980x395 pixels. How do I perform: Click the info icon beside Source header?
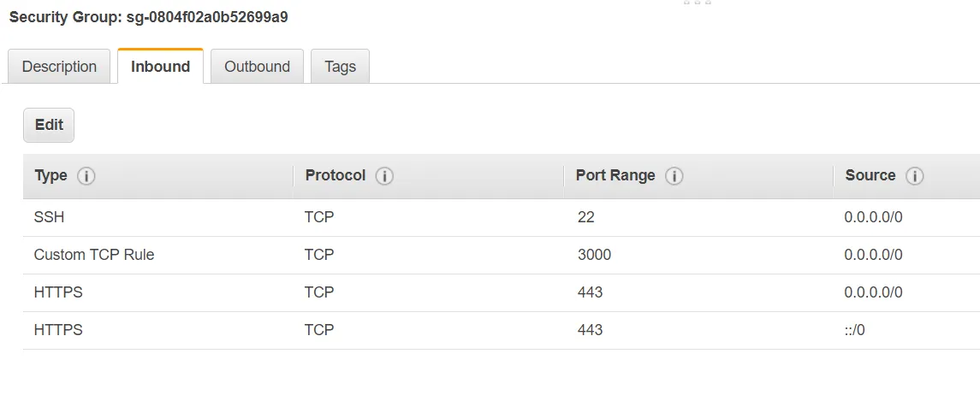point(915,176)
